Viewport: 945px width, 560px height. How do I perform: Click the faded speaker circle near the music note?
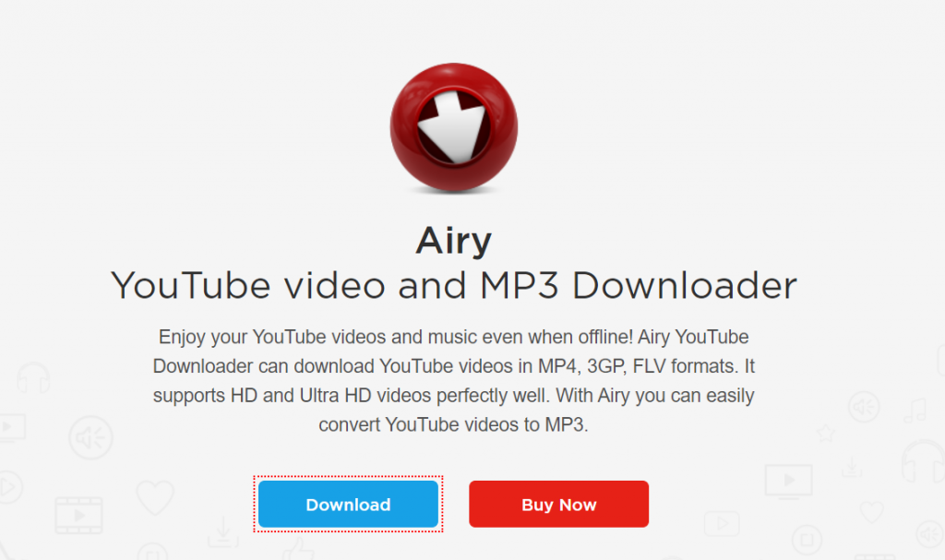click(864, 407)
